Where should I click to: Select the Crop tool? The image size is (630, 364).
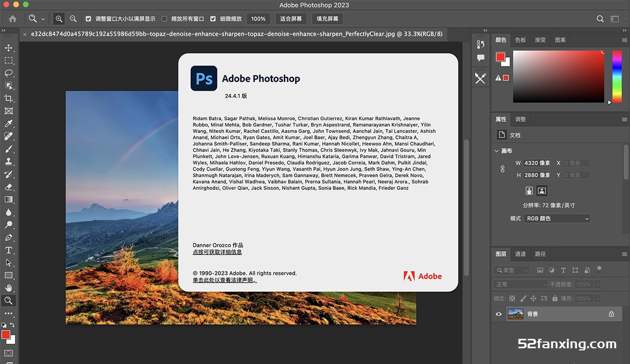point(8,99)
